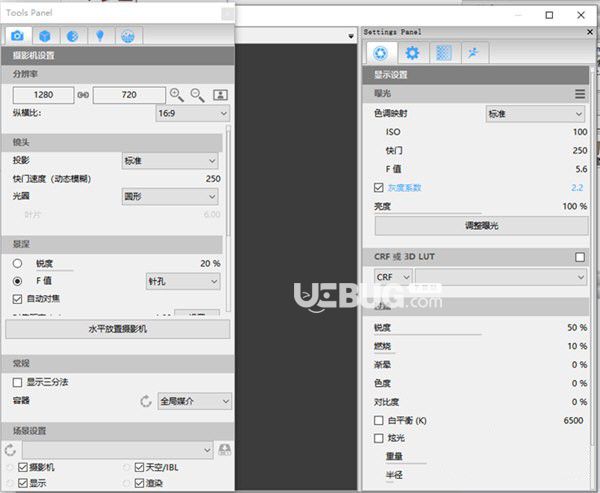Open the animation runner tab in Settings Panel
Screen dimensions: 600x493
(x=474, y=53)
